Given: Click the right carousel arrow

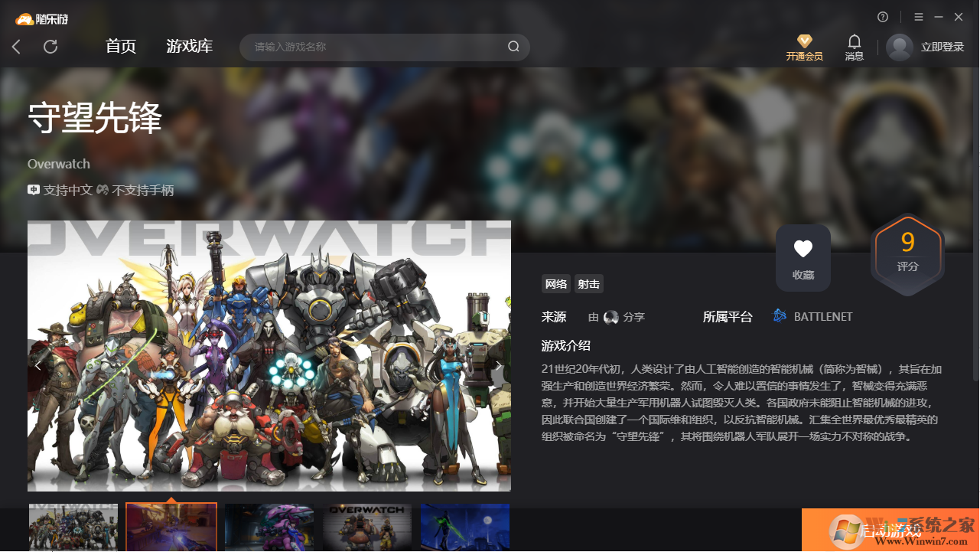Looking at the screenshot, I should click(498, 365).
